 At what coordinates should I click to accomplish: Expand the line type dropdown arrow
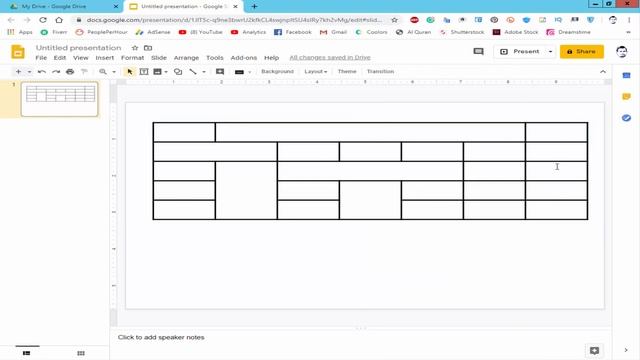click(x=204, y=72)
